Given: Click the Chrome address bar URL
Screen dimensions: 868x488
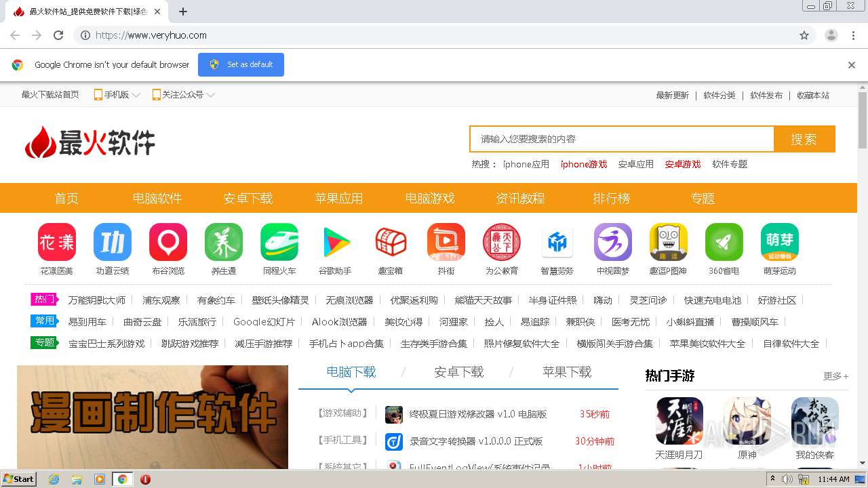Looking at the screenshot, I should (151, 35).
